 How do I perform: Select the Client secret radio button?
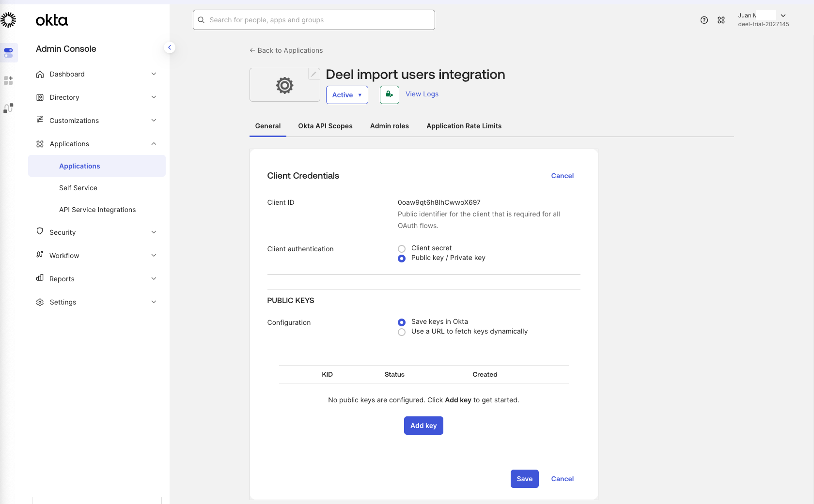point(402,249)
